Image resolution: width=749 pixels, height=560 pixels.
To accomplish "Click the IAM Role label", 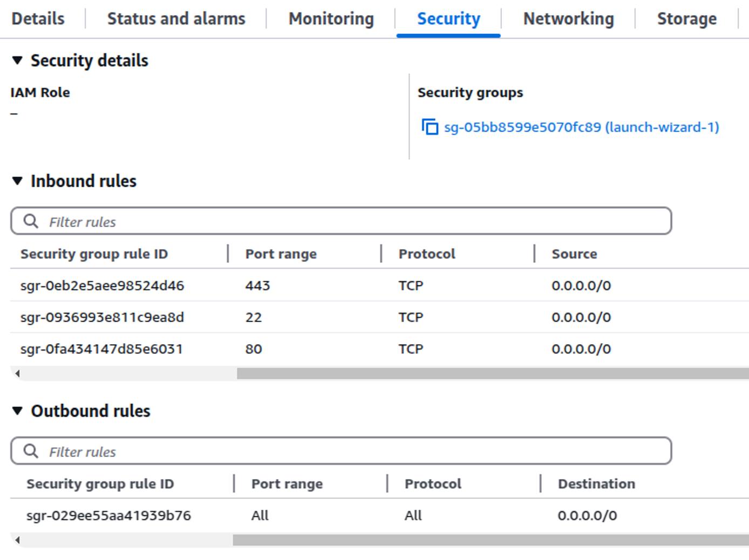I will (x=40, y=92).
